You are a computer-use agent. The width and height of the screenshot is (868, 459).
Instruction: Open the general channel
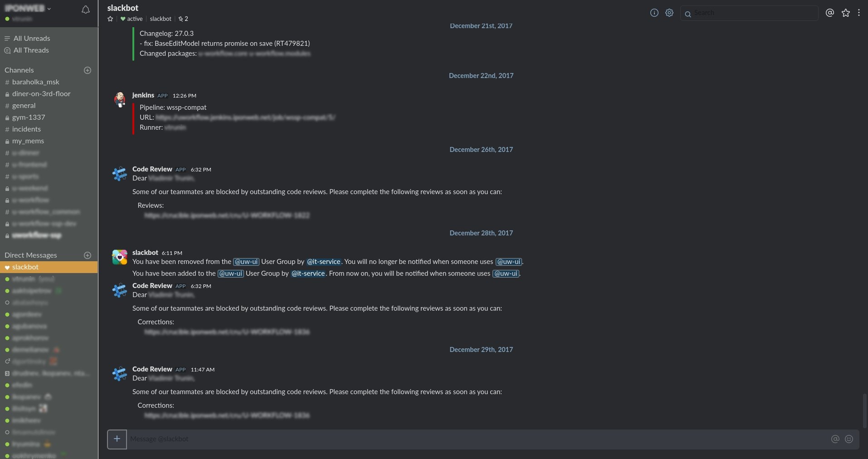[24, 106]
